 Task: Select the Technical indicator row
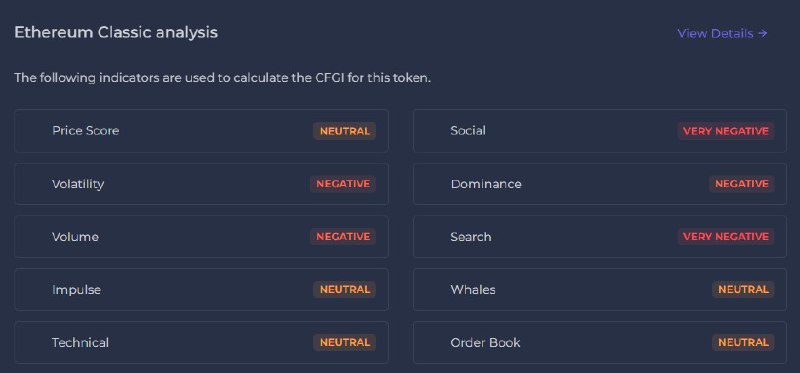tap(202, 342)
